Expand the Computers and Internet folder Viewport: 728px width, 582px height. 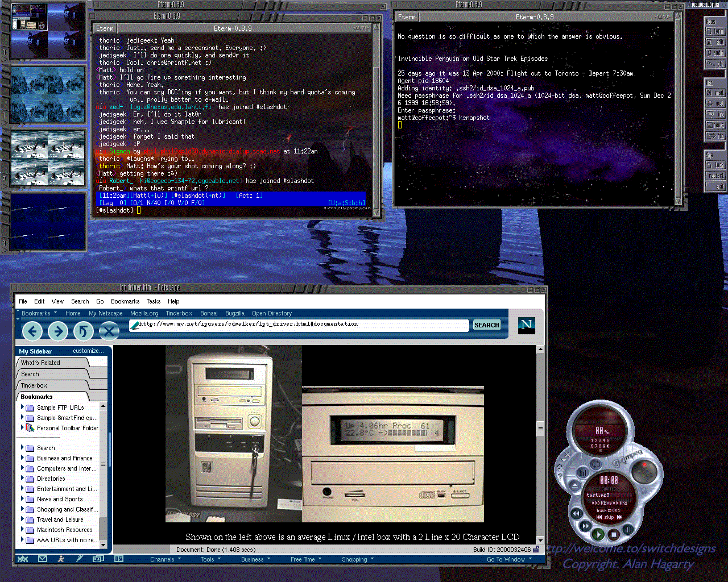pyautogui.click(x=23, y=468)
